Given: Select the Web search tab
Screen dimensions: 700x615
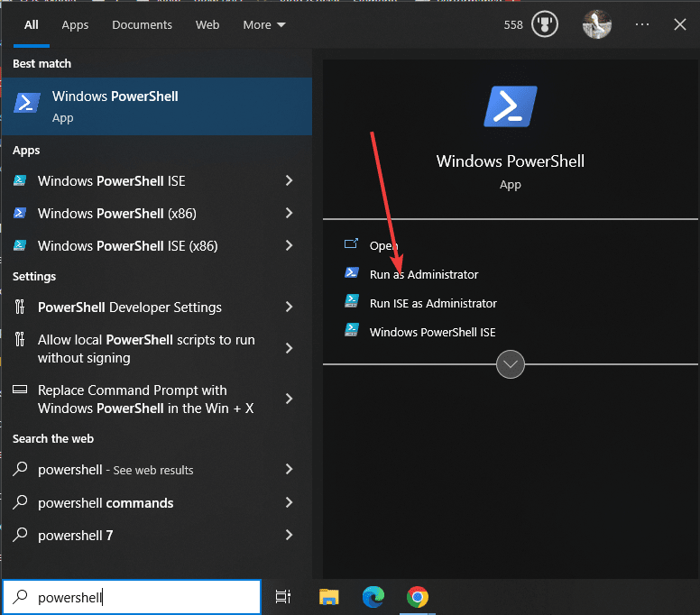Looking at the screenshot, I should (207, 24).
